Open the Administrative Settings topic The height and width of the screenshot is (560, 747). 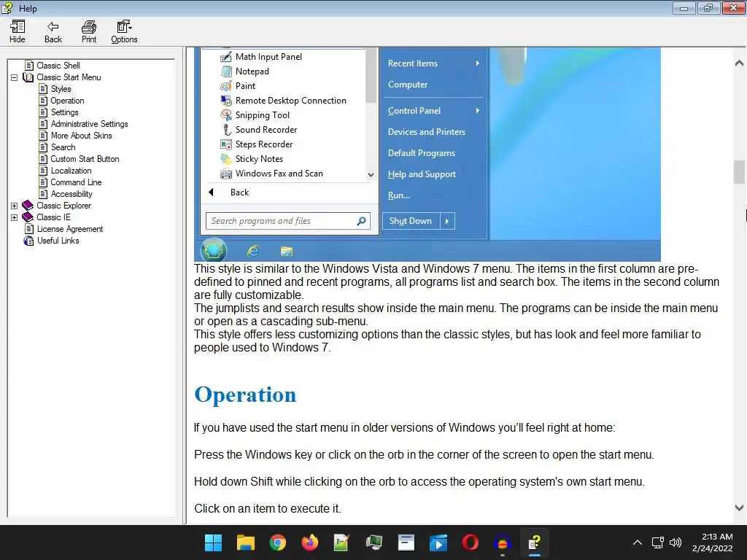(x=90, y=124)
